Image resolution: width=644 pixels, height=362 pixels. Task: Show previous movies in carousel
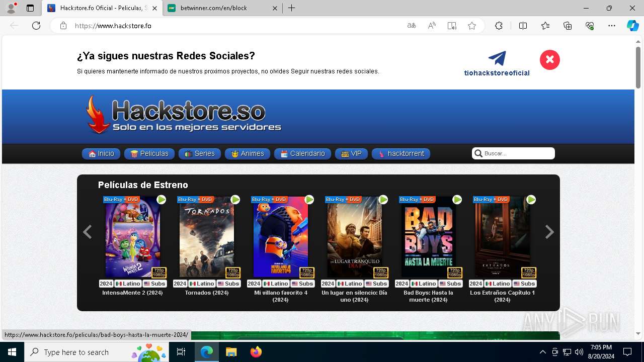[x=87, y=232]
